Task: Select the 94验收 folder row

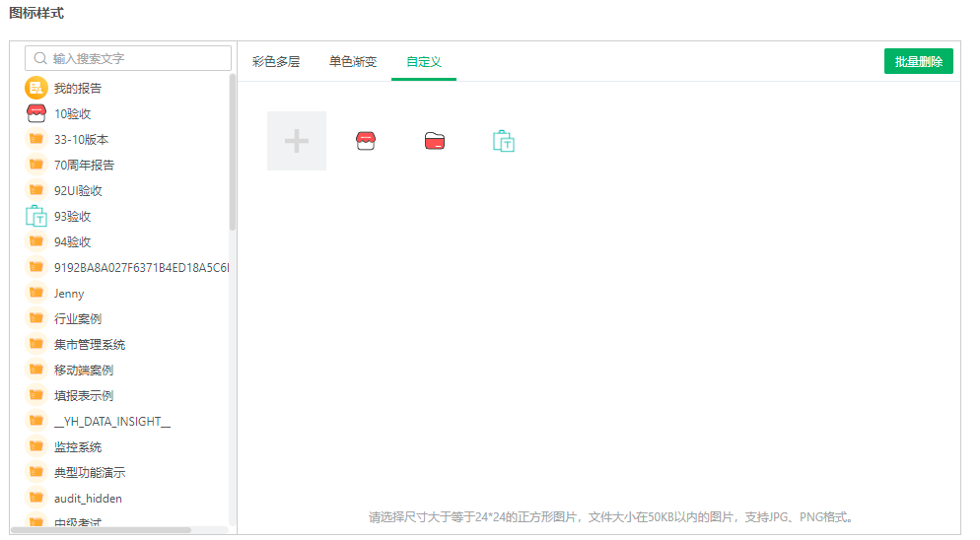Action: (x=126, y=241)
